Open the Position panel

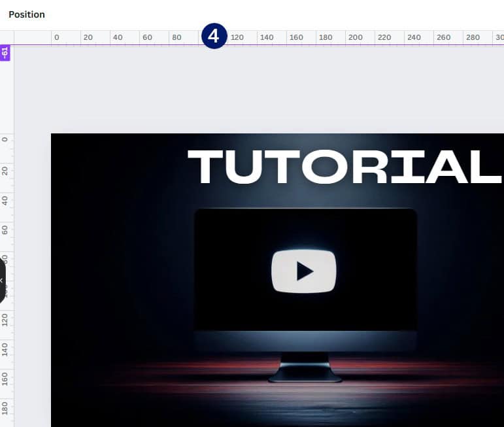pyautogui.click(x=27, y=14)
